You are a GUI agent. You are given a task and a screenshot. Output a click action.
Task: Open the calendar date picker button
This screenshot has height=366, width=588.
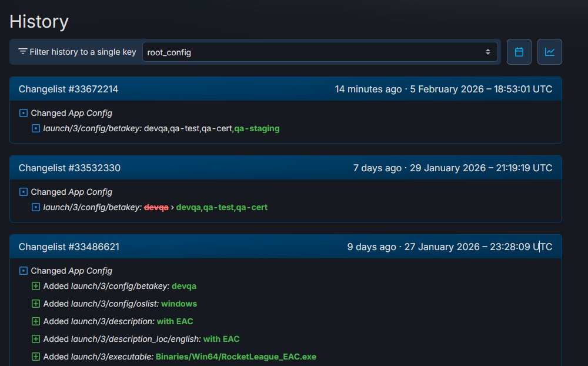(x=519, y=52)
